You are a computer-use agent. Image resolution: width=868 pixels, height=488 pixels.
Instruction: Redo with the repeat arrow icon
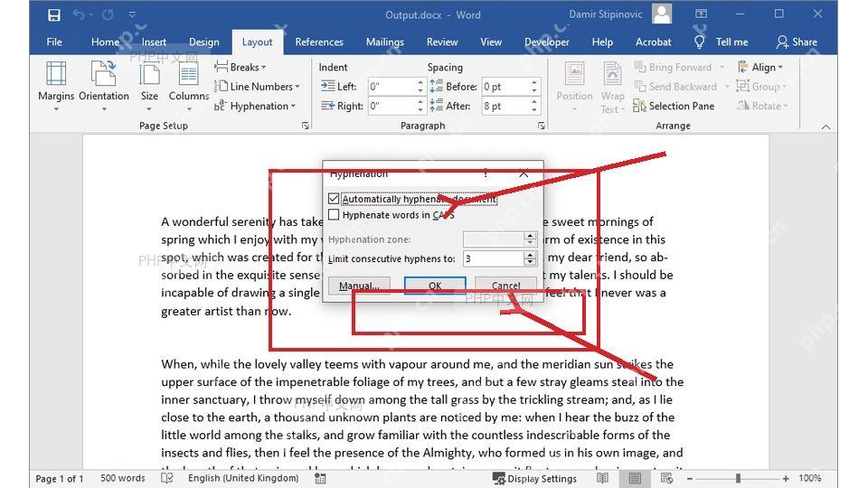point(108,15)
